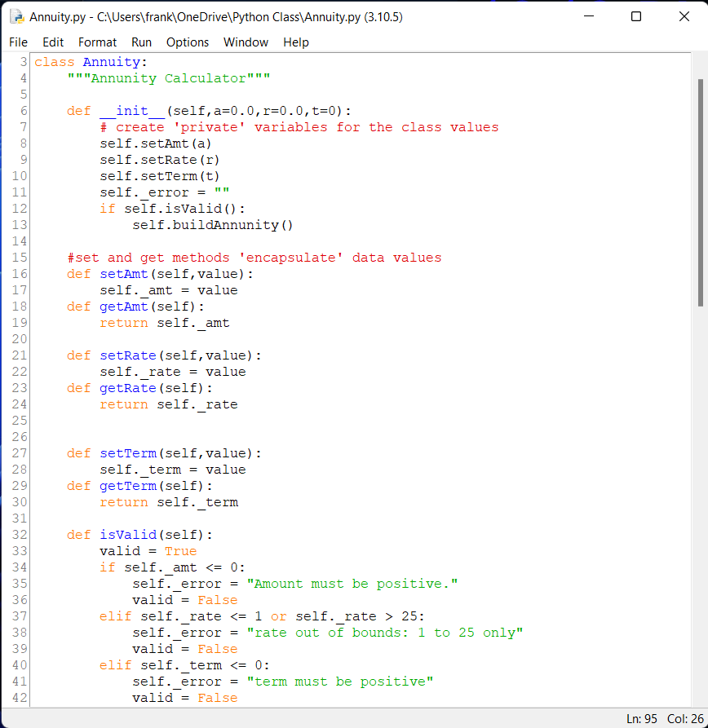
Task: Click the 'self.setAmt(a)' line
Action: pos(156,143)
